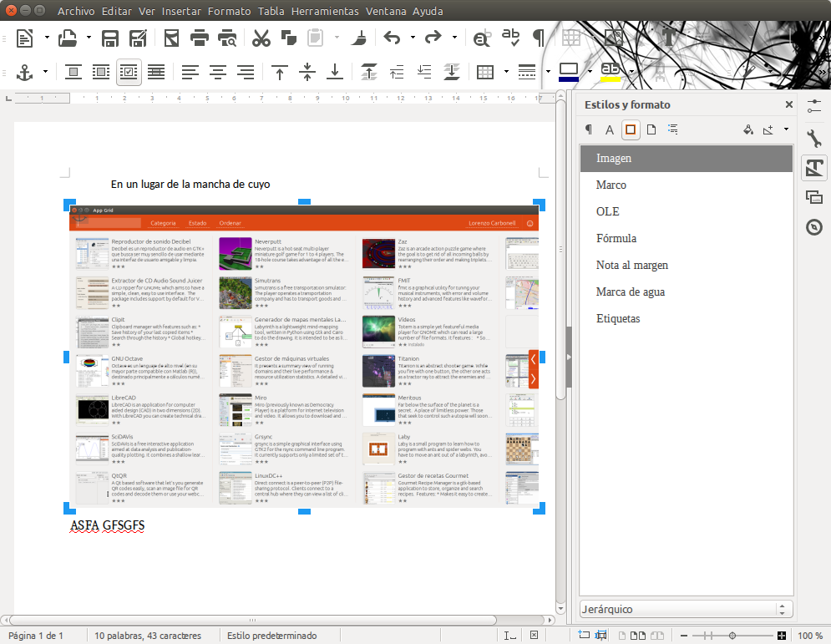Switch to Paragraph styles in Styles panel
Viewport: 831px width, 644px height.
coord(589,129)
